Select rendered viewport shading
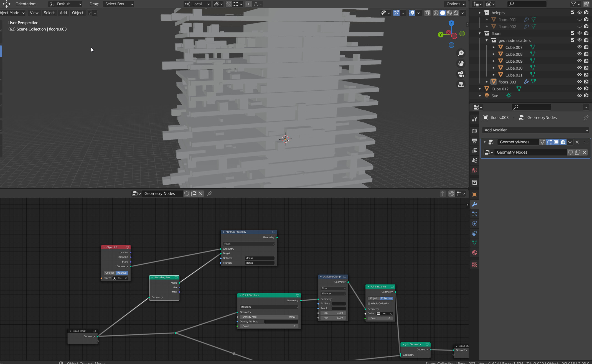Screen dimensions: 592x364 [456, 13]
